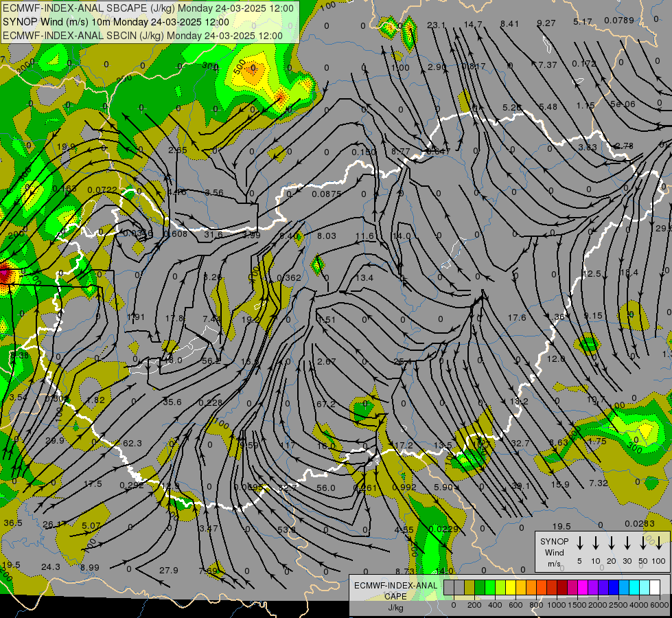This screenshot has height=618, width=672.
Task: Click the 6000 tick label on the CAPE scale
Action: [x=660, y=605]
